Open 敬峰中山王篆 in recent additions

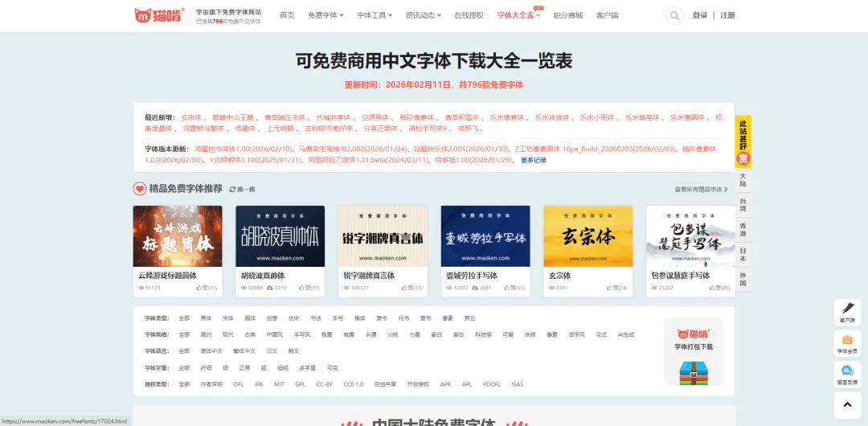pyautogui.click(x=232, y=117)
